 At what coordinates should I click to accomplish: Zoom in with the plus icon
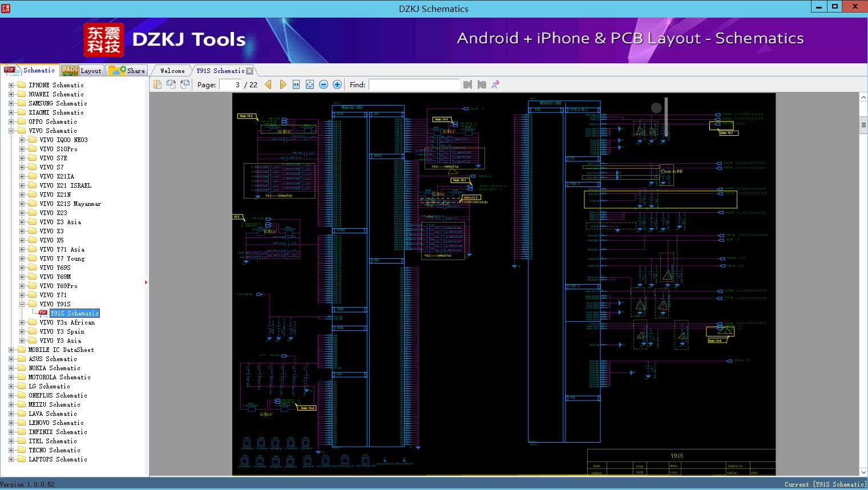pyautogui.click(x=337, y=84)
